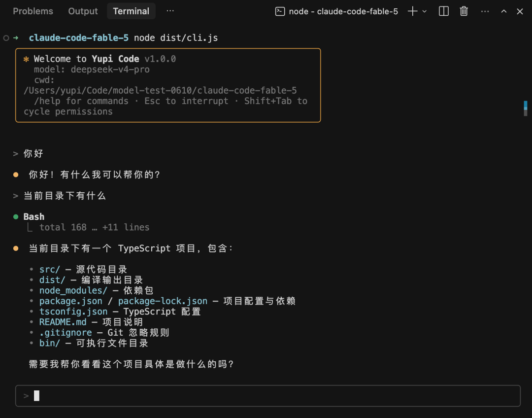
Task: Open the launch profile dropdown chevron
Action: [425, 11]
